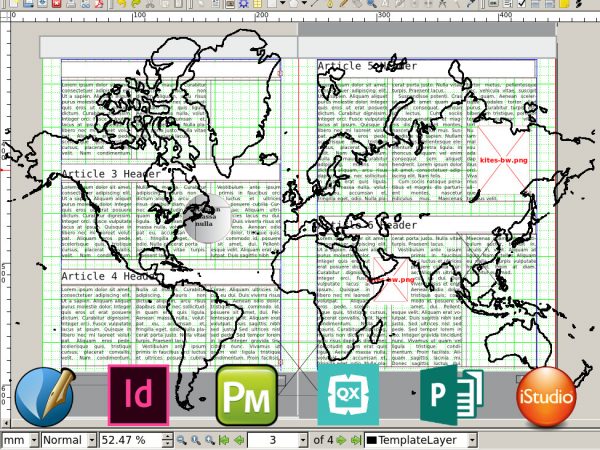Go to the next page arrow
This screenshot has width=600, height=450.
pos(341,440)
